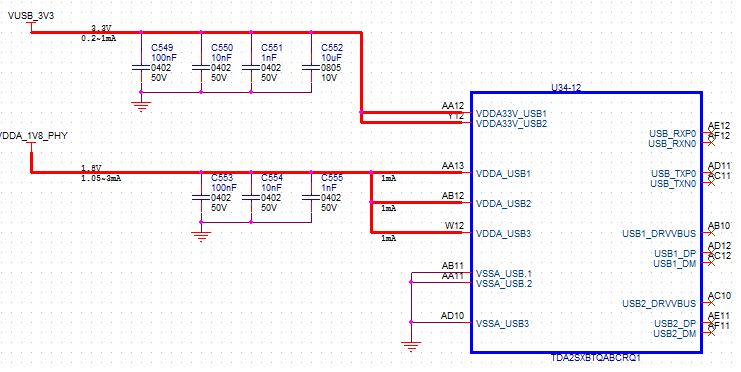
Task: Select the C551 capacitor symbol
Action: click(251, 68)
